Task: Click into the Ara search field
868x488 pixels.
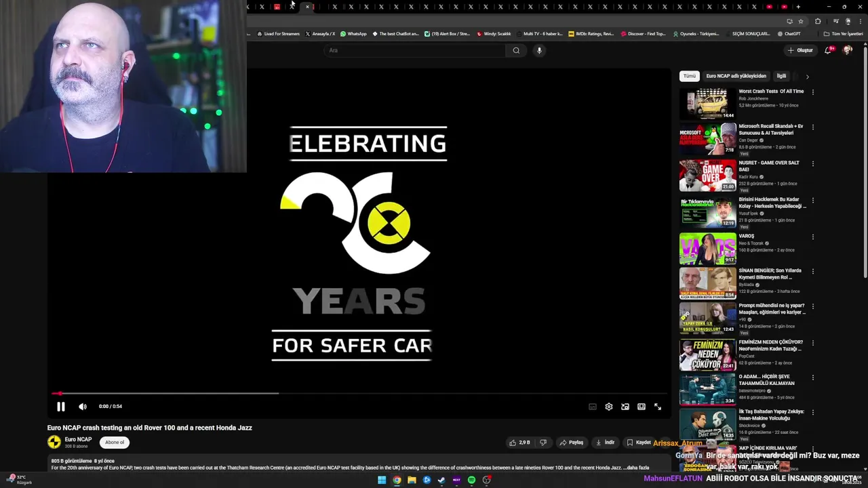Action: (x=415, y=50)
